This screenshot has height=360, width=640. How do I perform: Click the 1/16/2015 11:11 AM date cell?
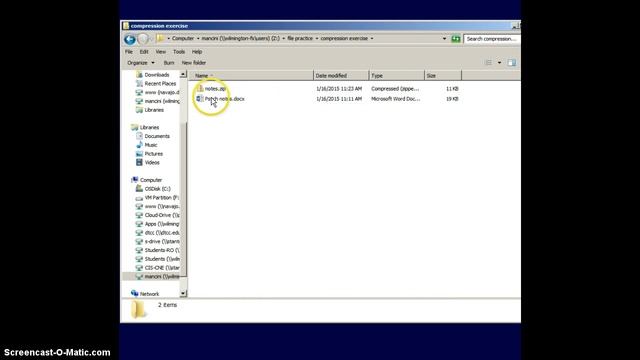tap(339, 99)
